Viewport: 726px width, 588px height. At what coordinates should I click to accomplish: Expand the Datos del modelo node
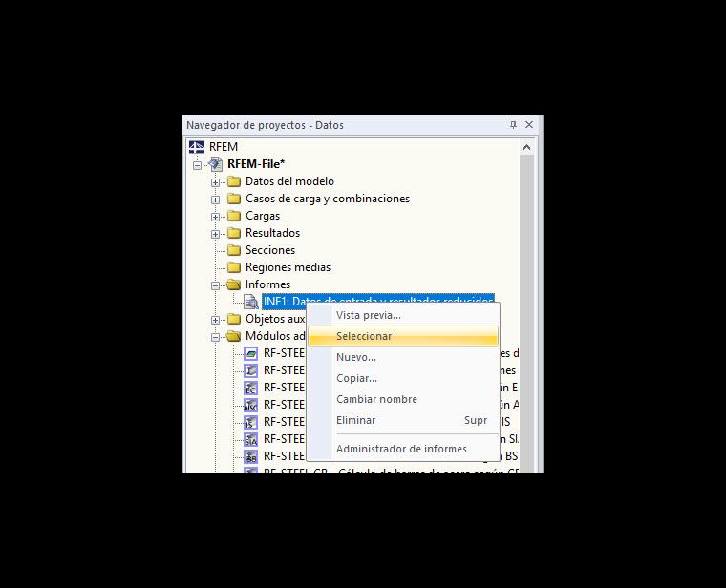pyautogui.click(x=215, y=182)
